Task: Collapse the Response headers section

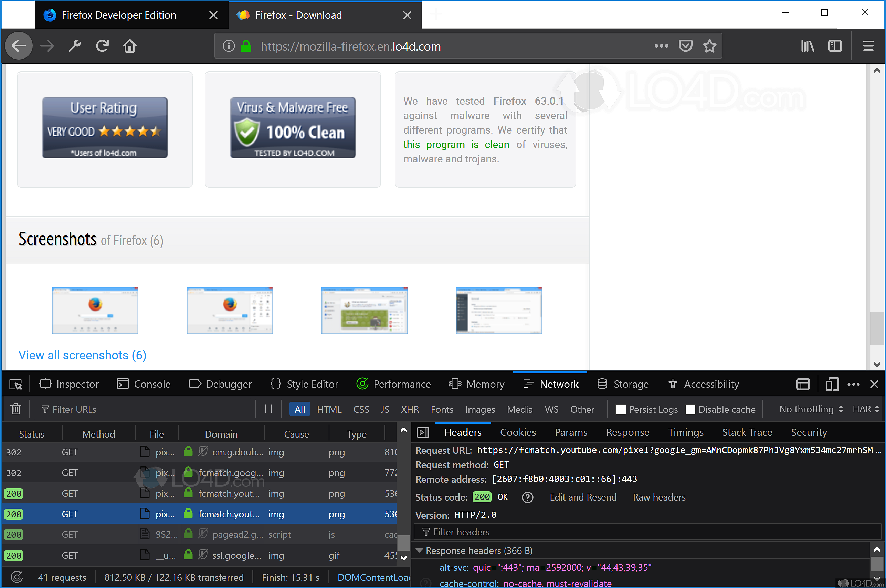Action: tap(420, 550)
